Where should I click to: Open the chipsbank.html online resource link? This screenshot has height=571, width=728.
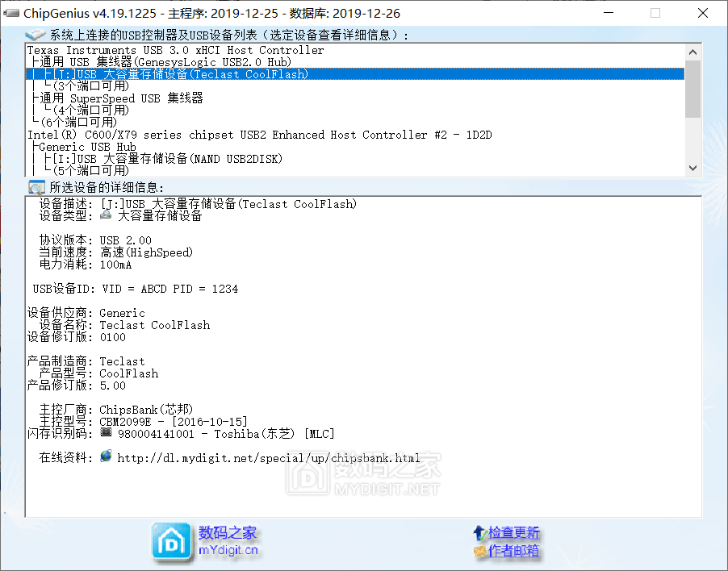(x=266, y=456)
